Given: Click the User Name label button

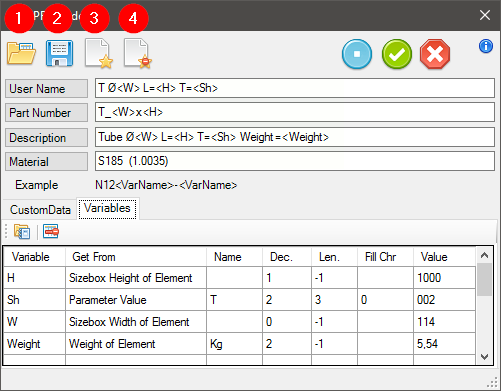Looking at the screenshot, I should click(46, 89).
